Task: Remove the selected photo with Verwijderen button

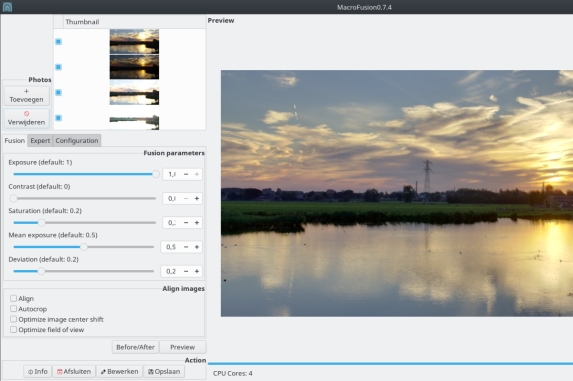Action: [x=26, y=118]
